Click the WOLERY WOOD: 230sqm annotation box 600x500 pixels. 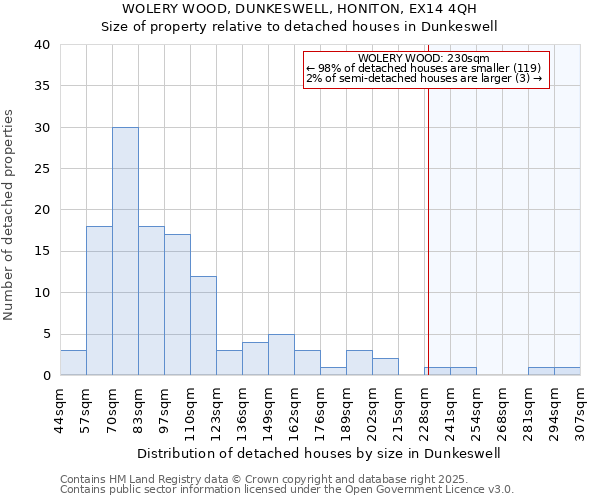click(x=425, y=69)
